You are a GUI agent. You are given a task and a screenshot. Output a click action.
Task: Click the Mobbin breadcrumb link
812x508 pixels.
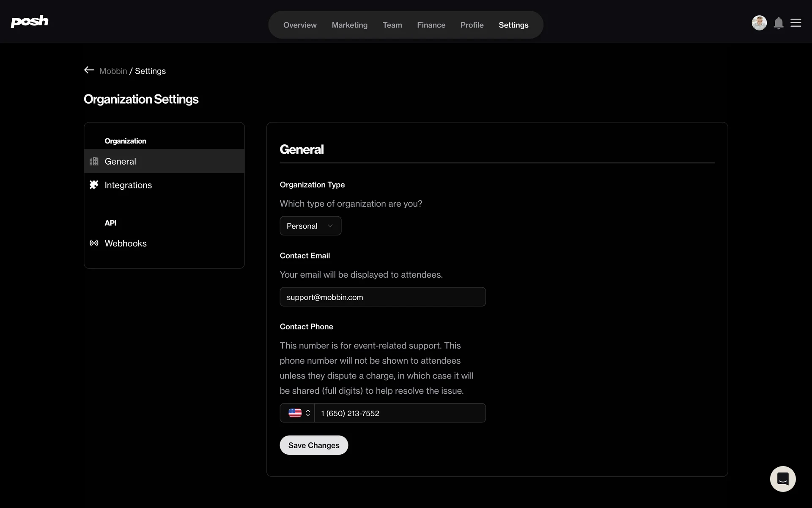click(x=113, y=71)
